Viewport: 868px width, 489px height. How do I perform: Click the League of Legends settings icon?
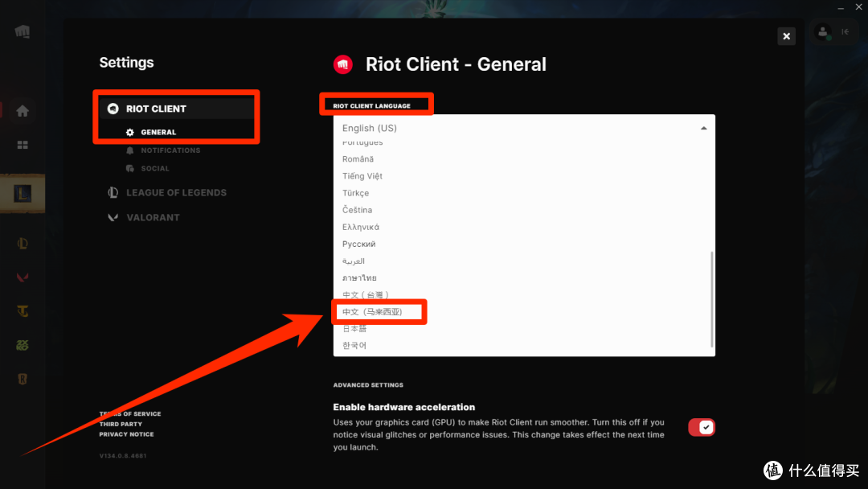point(113,193)
